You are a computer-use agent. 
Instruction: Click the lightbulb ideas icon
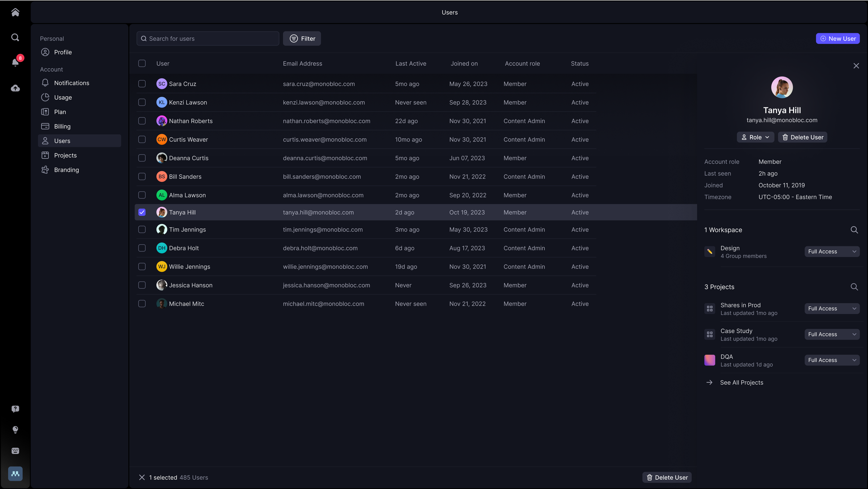pyautogui.click(x=15, y=430)
